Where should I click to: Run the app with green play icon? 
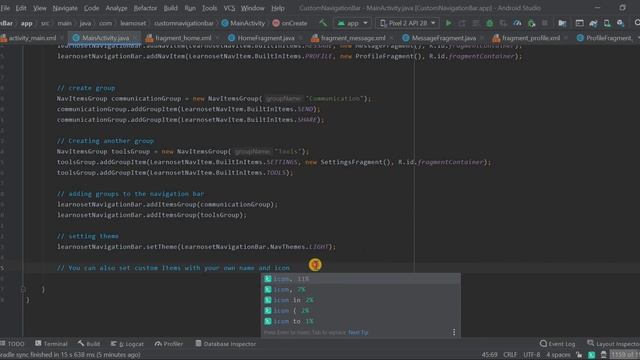coord(448,23)
